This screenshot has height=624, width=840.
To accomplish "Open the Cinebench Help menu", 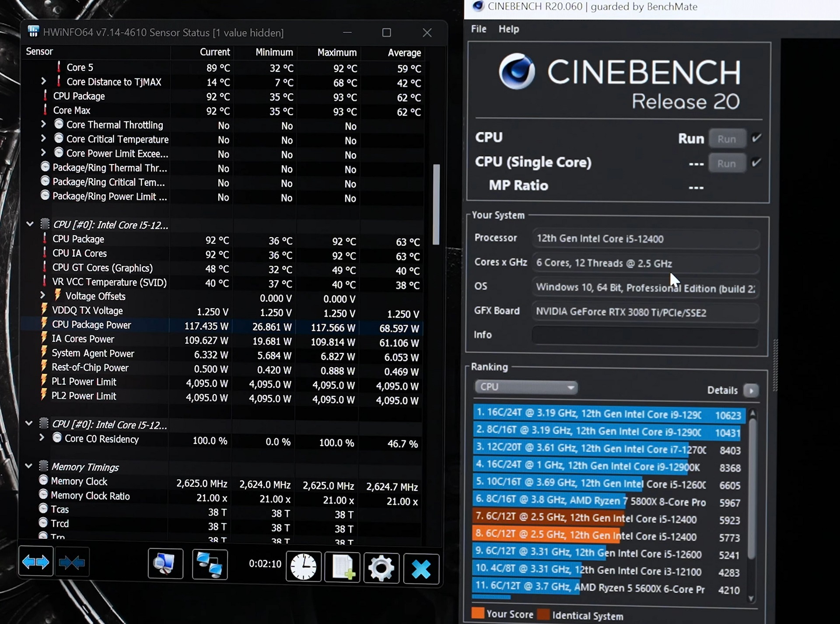I will click(x=508, y=29).
